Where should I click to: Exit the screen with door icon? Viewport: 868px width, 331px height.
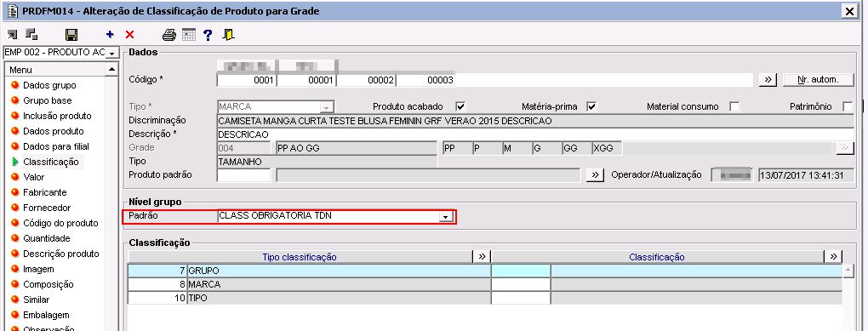(x=228, y=34)
